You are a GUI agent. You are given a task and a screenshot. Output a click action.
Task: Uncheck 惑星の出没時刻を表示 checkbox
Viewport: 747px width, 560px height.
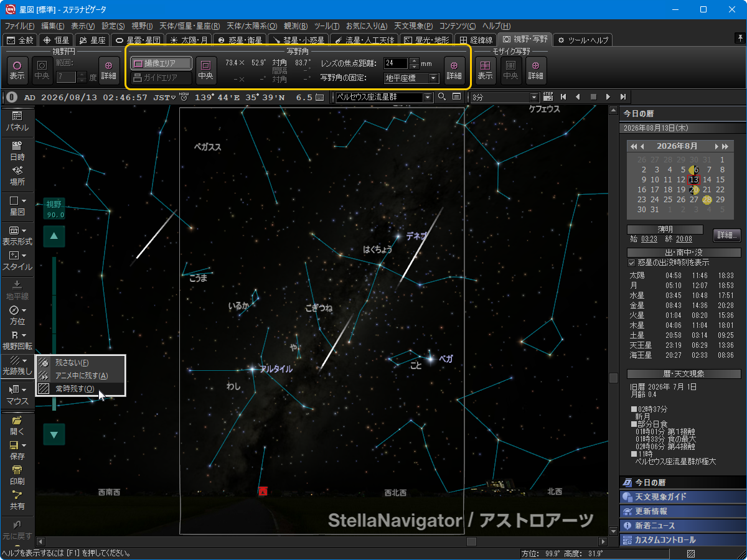[x=632, y=263]
